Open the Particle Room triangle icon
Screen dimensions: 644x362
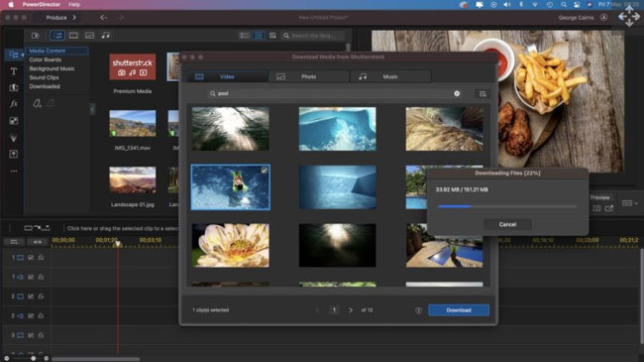(14, 138)
